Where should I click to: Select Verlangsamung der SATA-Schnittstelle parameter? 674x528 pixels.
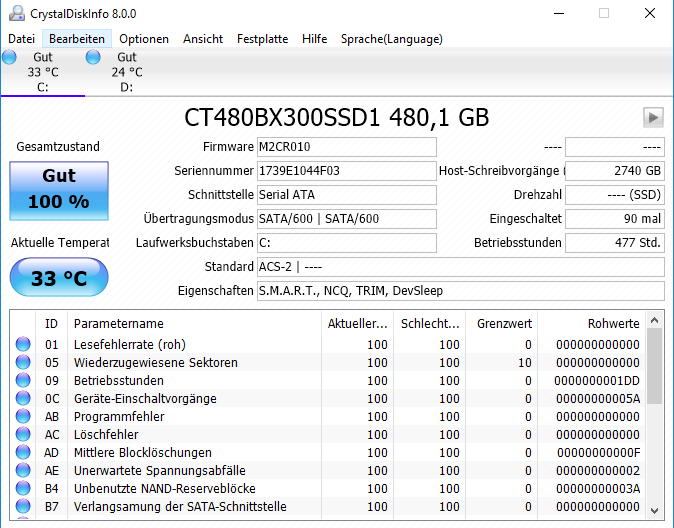click(x=328, y=507)
